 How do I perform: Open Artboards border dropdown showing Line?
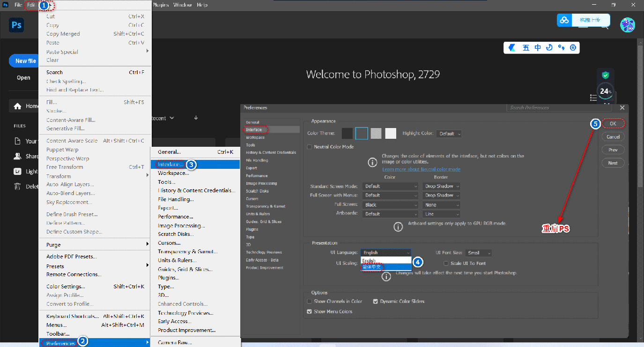[441, 214]
